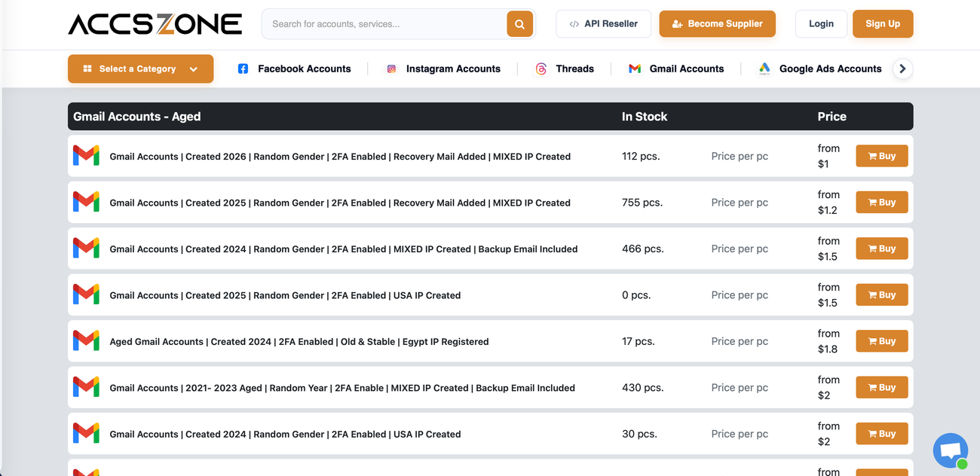Image resolution: width=980 pixels, height=476 pixels.
Task: Show more categories with the right arrow
Action: [902, 69]
